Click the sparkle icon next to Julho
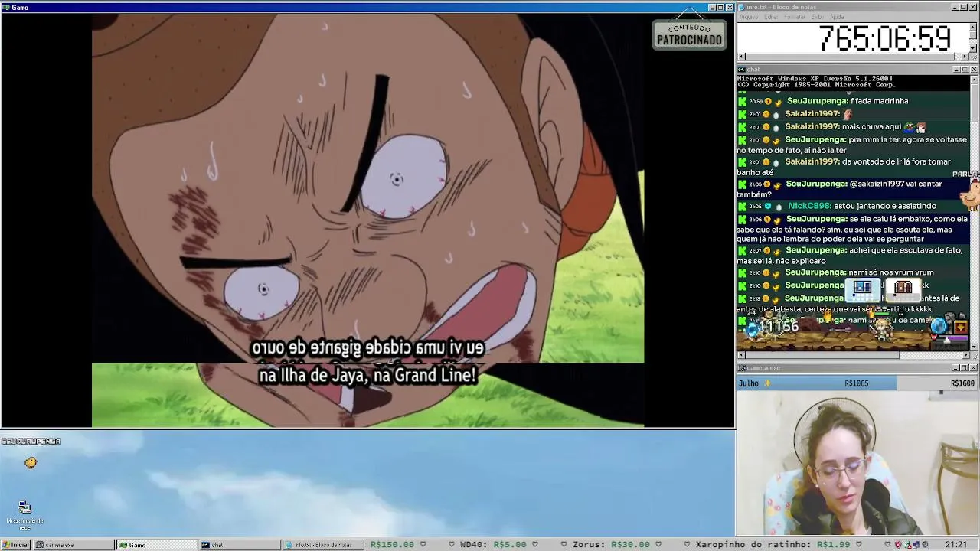The height and width of the screenshot is (551, 980). pos(767,383)
